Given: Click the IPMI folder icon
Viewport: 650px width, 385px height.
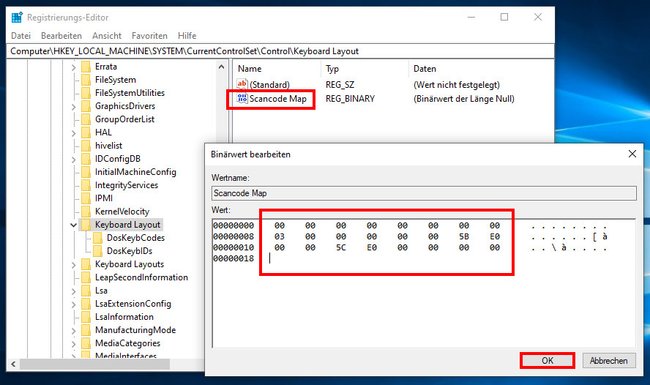Looking at the screenshot, I should pos(86,199).
